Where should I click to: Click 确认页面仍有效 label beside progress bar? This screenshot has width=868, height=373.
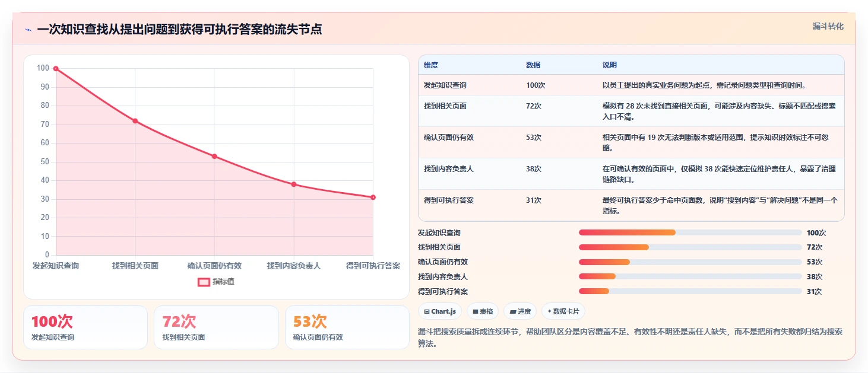[x=443, y=262]
